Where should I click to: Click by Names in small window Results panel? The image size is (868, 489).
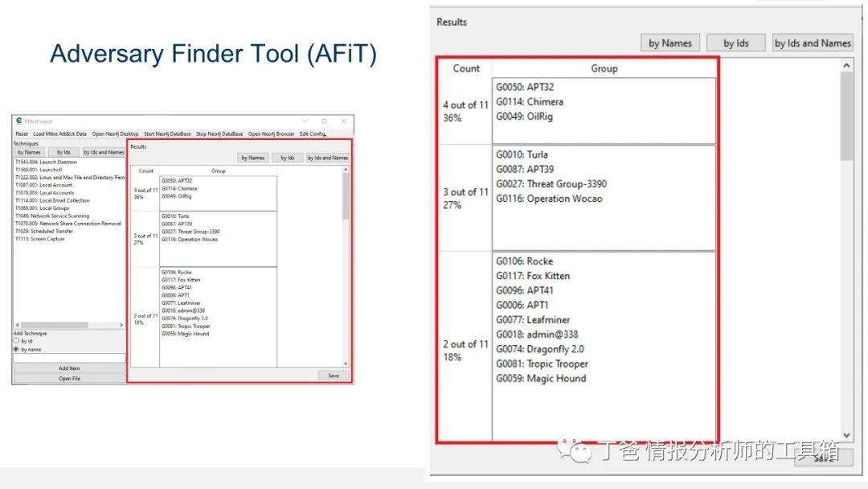click(253, 158)
